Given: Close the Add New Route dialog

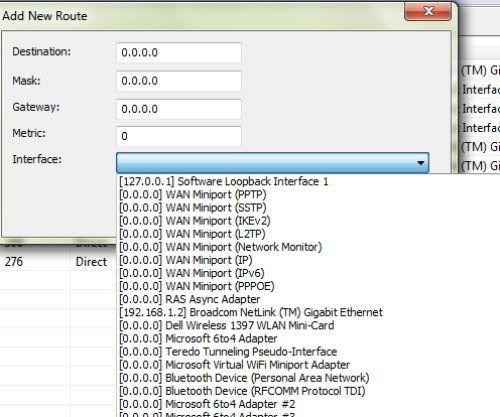Looking at the screenshot, I should [x=428, y=11].
